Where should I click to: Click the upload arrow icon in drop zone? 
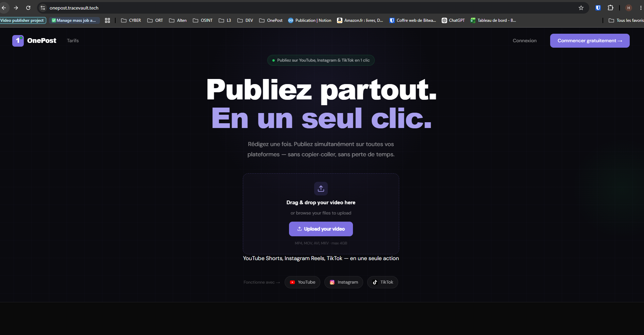coord(321,189)
